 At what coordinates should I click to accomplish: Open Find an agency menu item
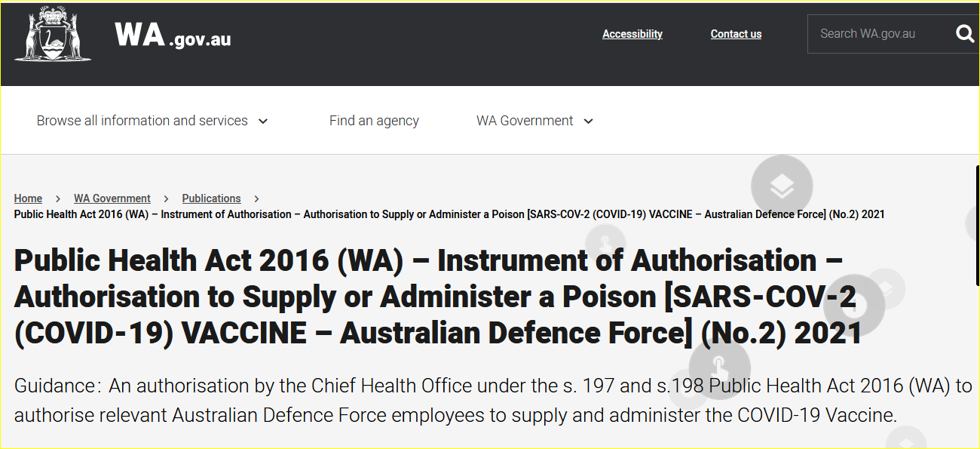tap(374, 121)
